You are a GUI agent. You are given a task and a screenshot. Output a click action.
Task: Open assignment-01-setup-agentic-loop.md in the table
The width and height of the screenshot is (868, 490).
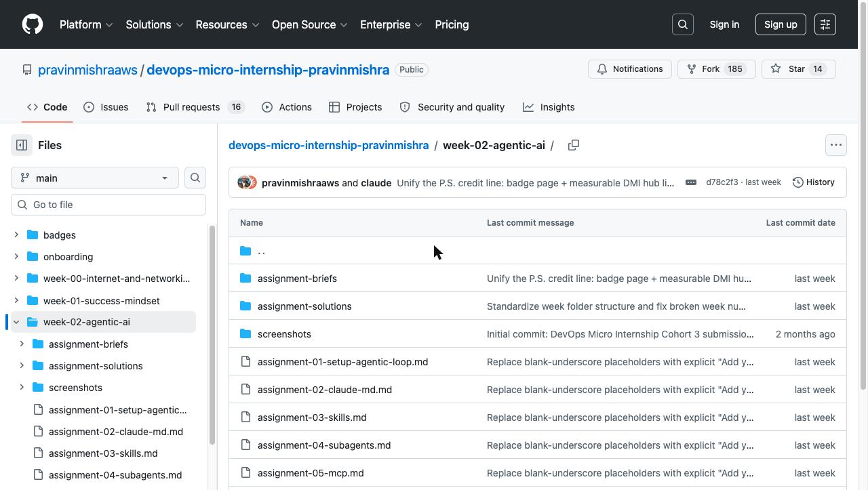[x=342, y=362]
